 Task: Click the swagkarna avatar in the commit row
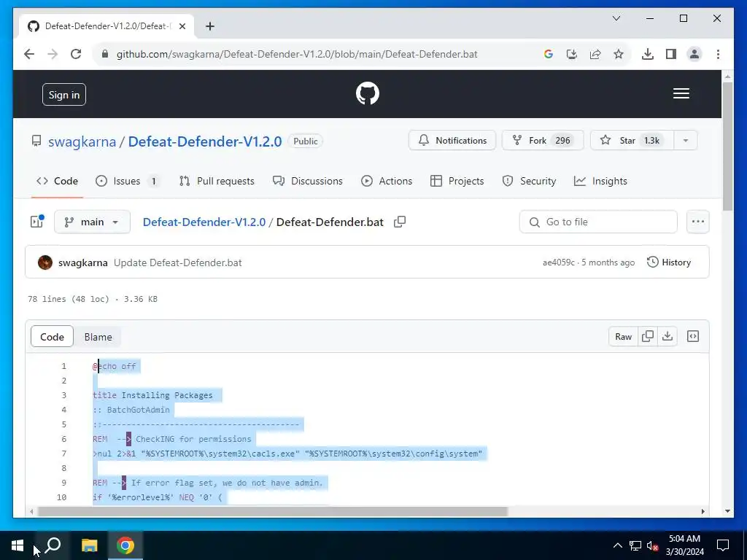45,262
